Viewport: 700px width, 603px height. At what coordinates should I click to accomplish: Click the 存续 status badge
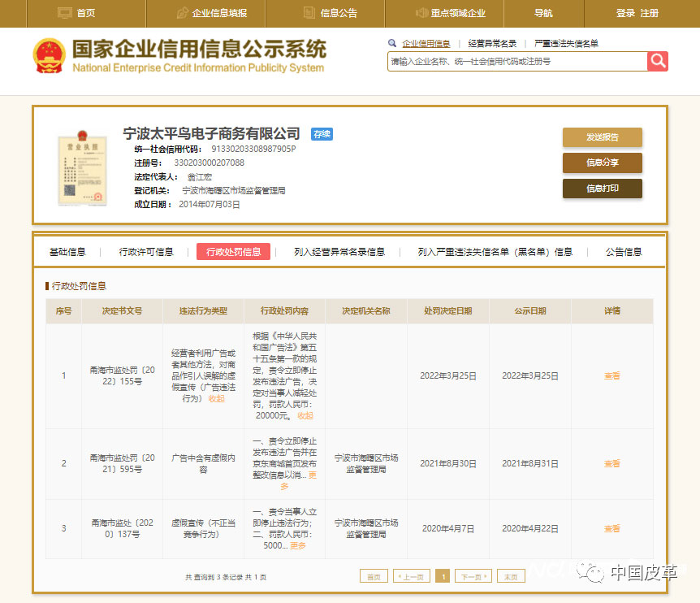(322, 134)
